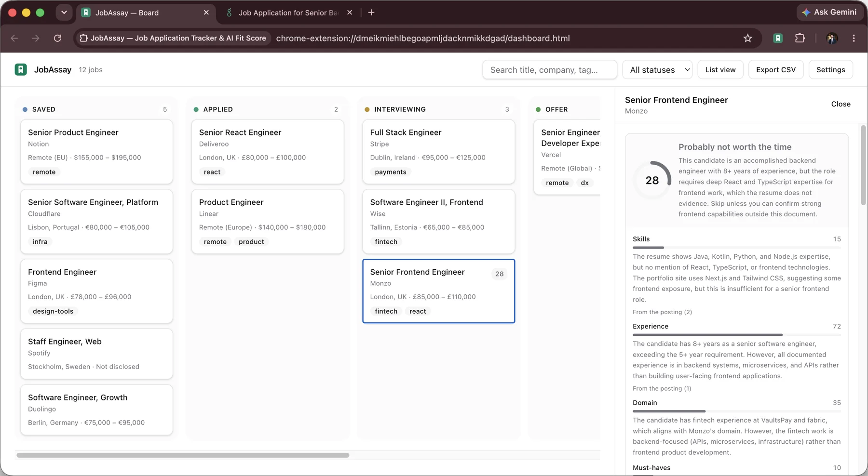Switch to the Job Application for Senior tab

tap(289, 13)
